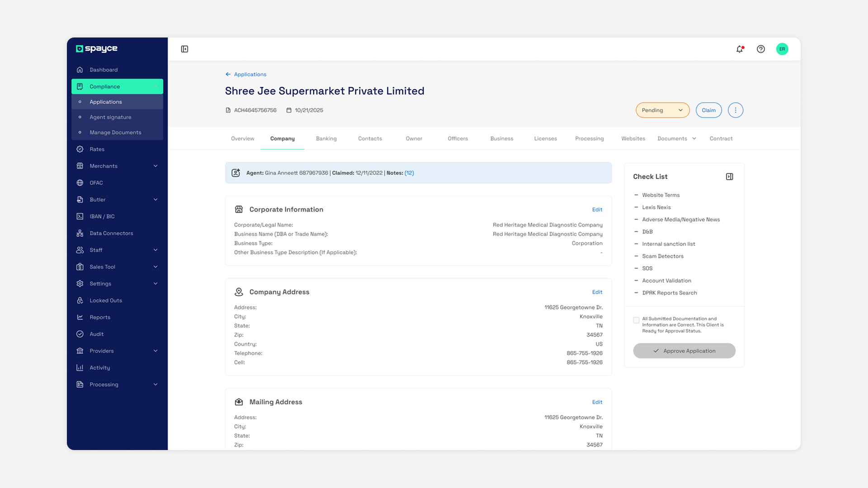The width and height of the screenshot is (868, 488).
Task: Enable the documentation correctness checkbox
Action: click(x=636, y=320)
